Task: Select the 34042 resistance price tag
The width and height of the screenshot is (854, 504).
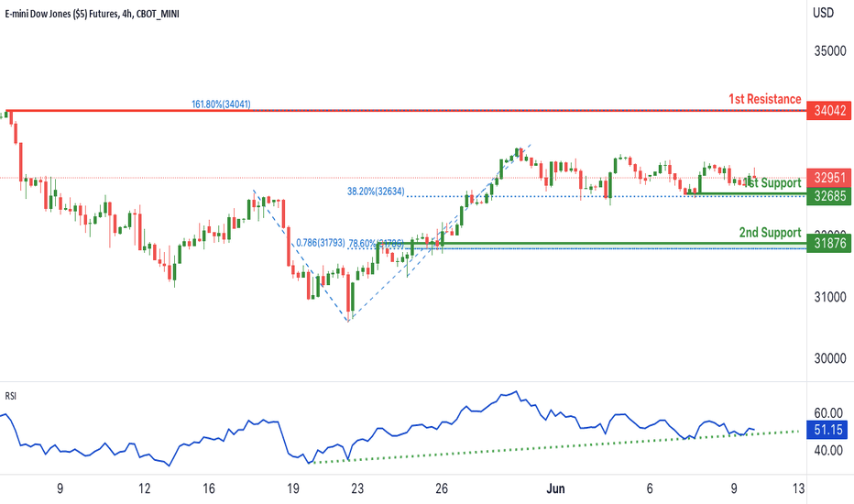Action: coord(829,111)
